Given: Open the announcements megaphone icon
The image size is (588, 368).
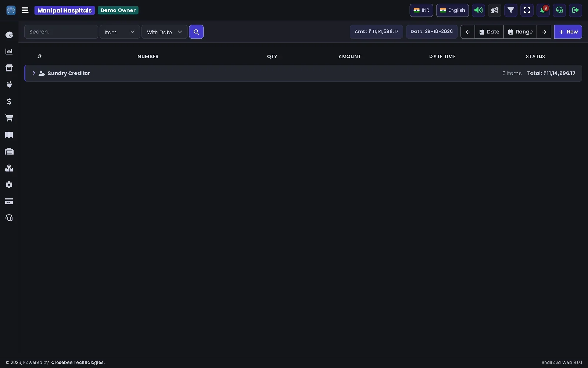Looking at the screenshot, I should click(x=495, y=10).
